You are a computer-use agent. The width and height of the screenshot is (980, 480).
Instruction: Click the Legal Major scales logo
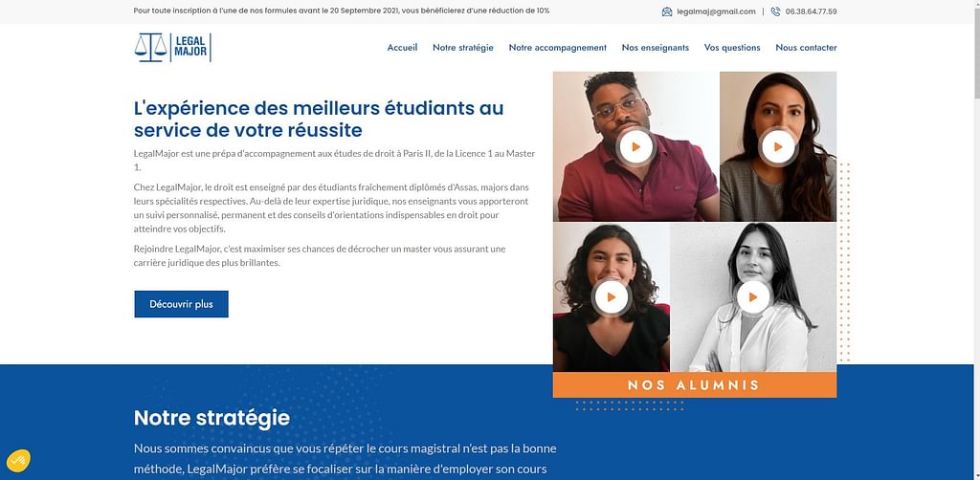(x=172, y=48)
